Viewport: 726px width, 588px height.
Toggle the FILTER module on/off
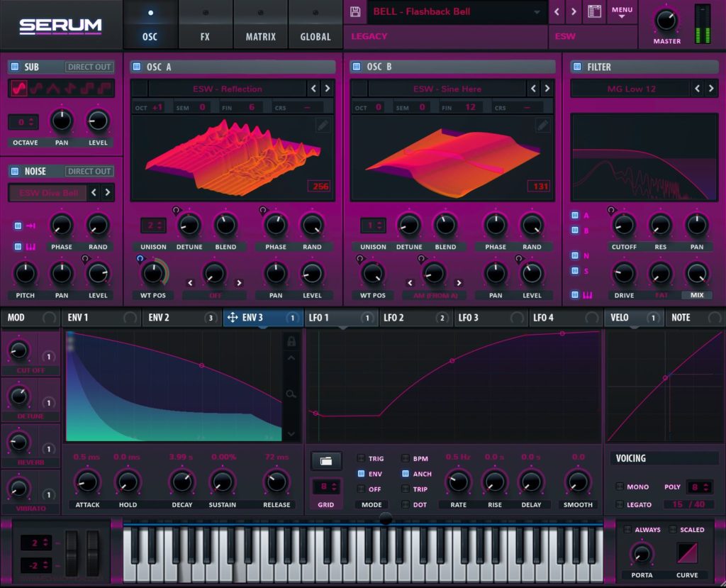(577, 67)
